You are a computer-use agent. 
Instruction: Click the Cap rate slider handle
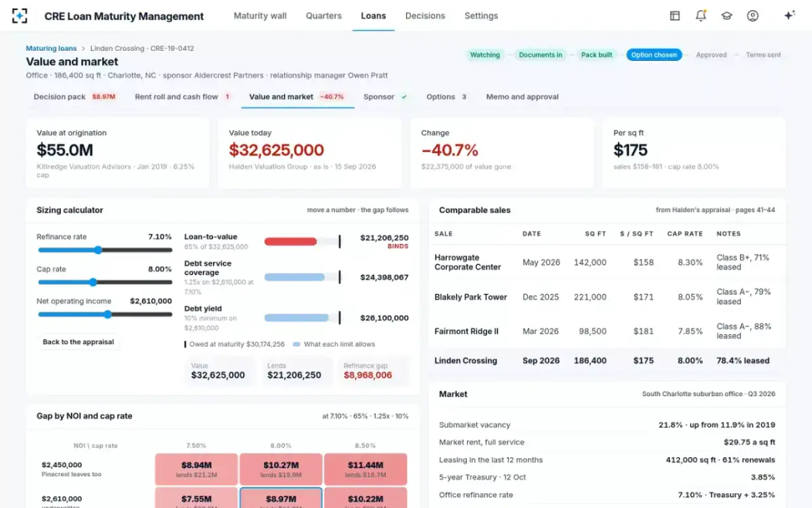tap(93, 282)
